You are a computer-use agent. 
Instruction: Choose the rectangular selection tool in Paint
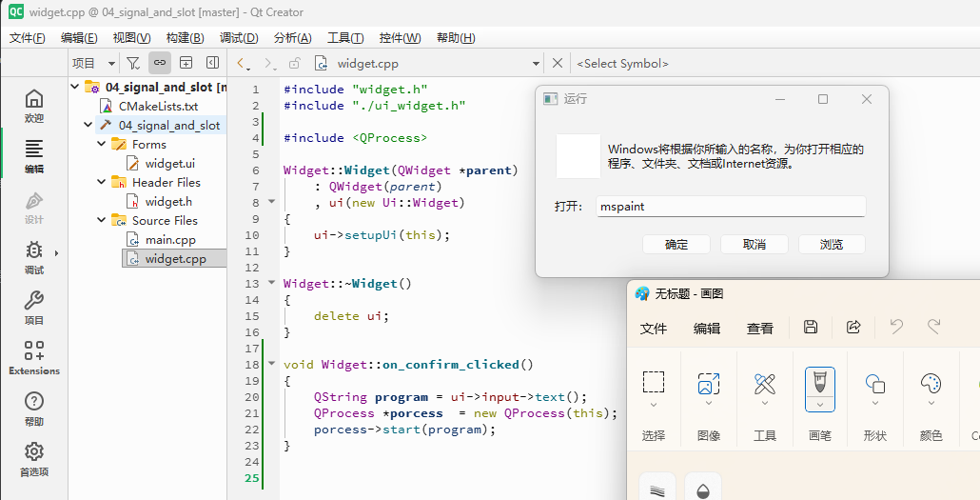click(654, 382)
